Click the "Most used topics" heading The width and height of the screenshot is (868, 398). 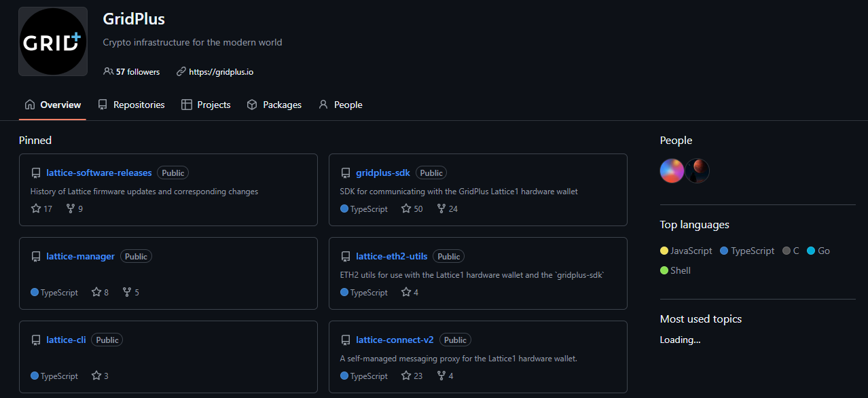coord(701,319)
